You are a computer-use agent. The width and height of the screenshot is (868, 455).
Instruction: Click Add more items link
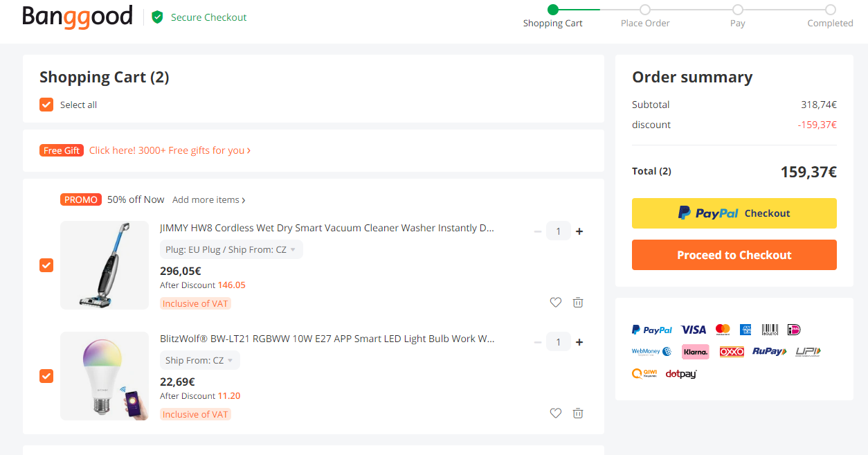(x=209, y=199)
